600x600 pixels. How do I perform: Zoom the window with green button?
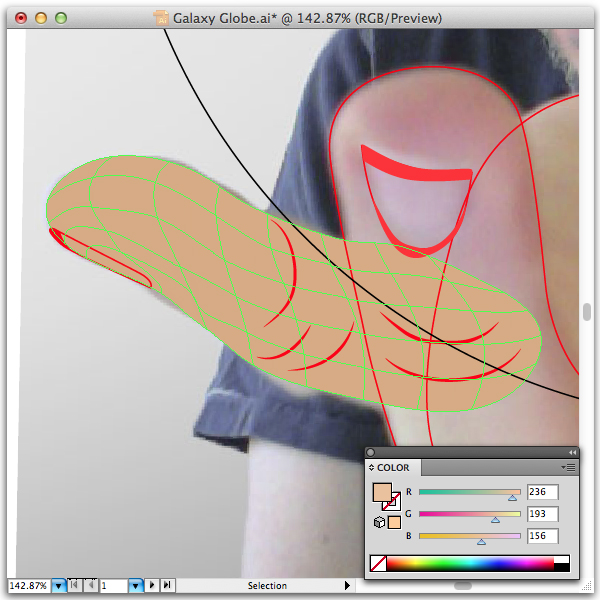(x=61, y=18)
